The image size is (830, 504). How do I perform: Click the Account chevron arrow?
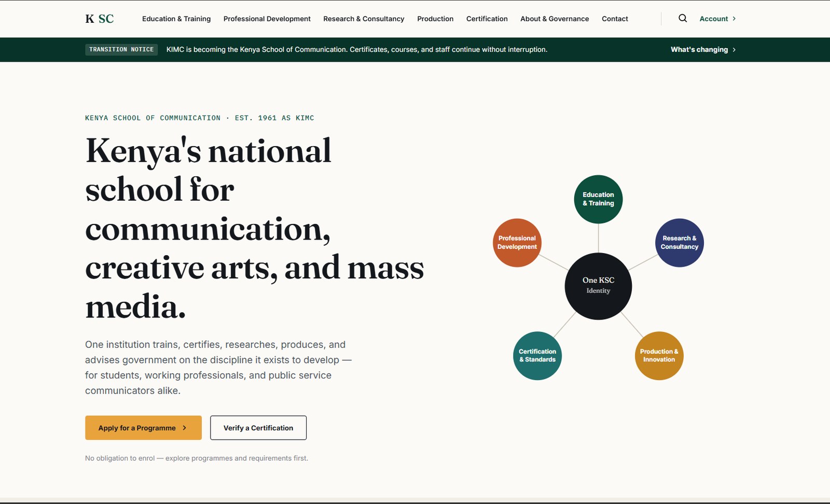coord(734,19)
